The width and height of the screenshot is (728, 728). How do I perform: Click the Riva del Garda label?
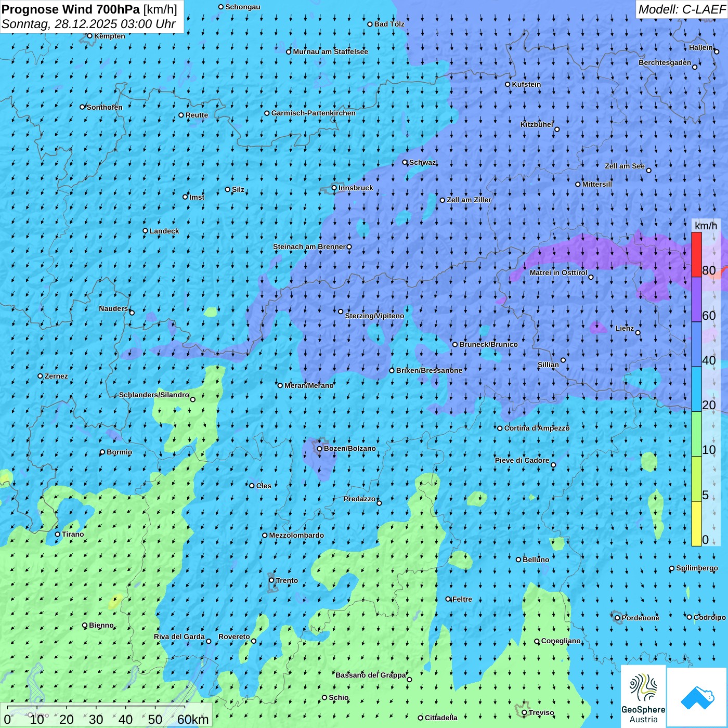(179, 636)
